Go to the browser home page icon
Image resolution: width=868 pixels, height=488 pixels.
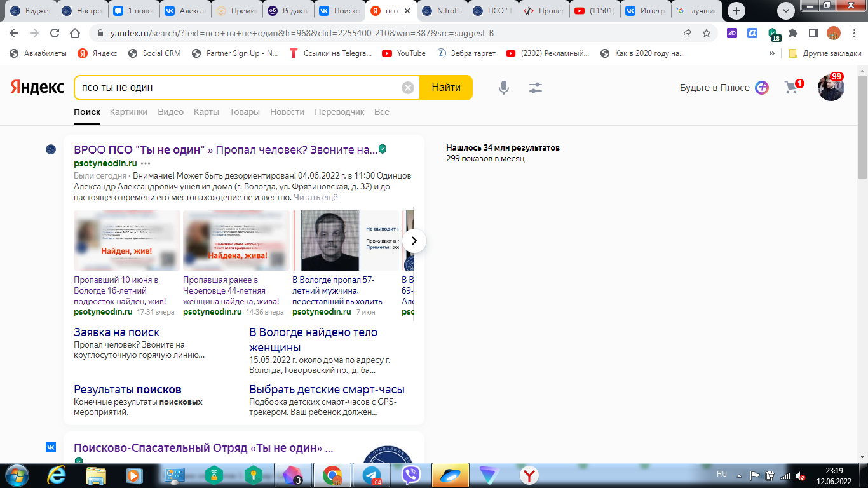(x=75, y=33)
